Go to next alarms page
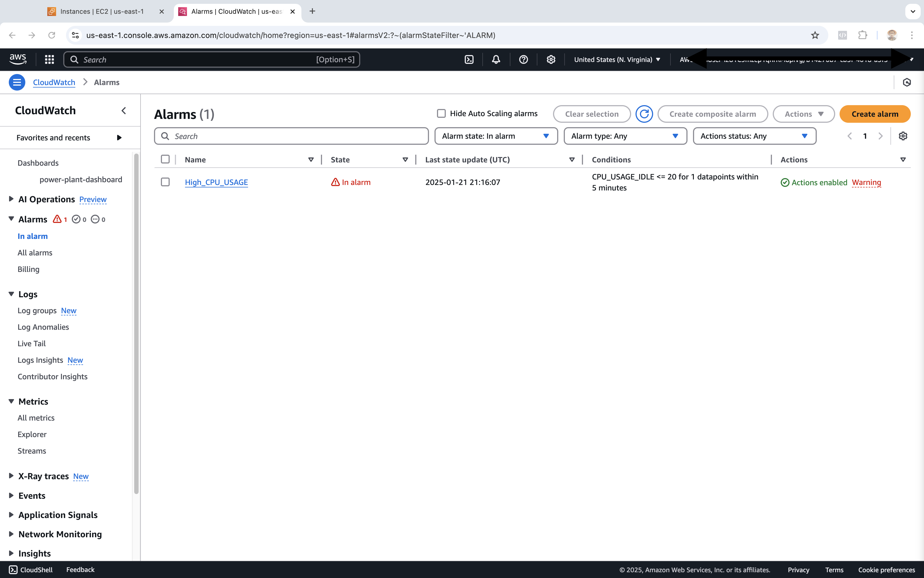This screenshot has height=578, width=924. click(x=881, y=136)
